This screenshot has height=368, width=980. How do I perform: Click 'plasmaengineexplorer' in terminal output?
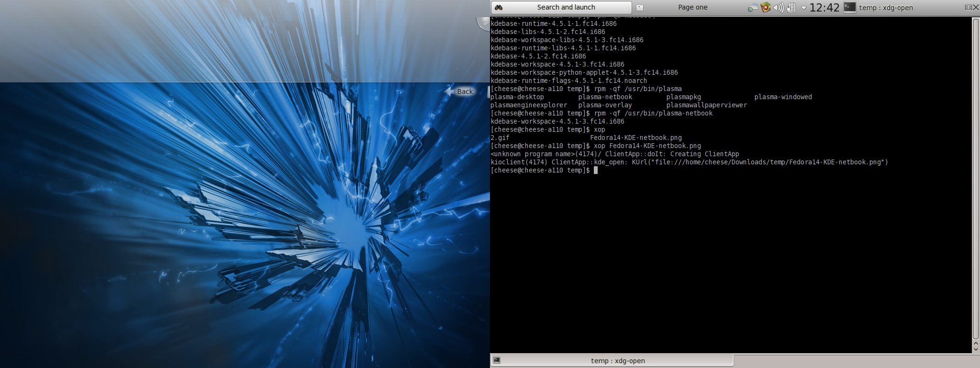(529, 105)
